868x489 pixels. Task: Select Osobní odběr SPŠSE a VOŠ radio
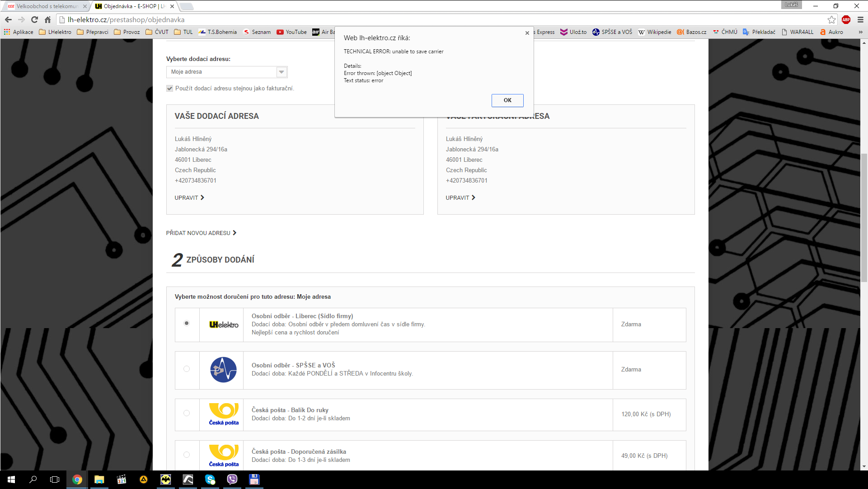(x=187, y=369)
